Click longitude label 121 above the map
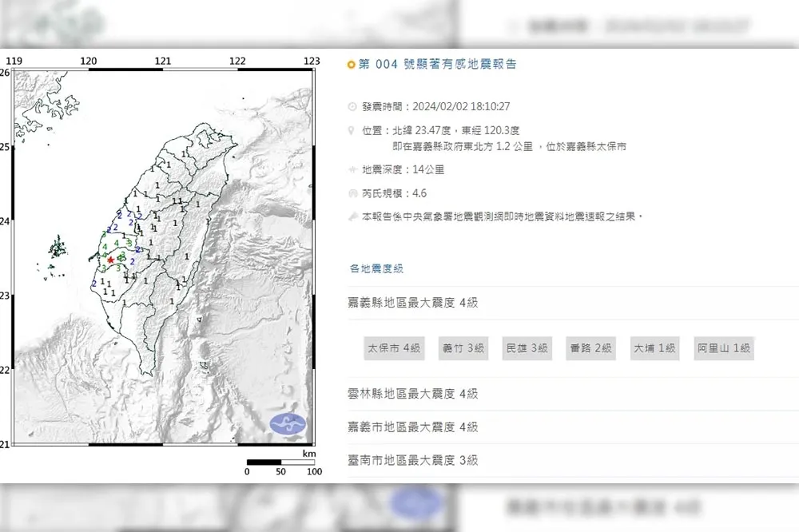The width and height of the screenshot is (799, 532). click(x=163, y=62)
